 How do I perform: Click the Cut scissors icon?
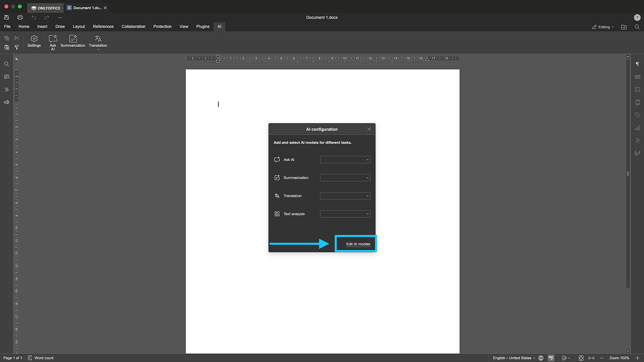(17, 38)
